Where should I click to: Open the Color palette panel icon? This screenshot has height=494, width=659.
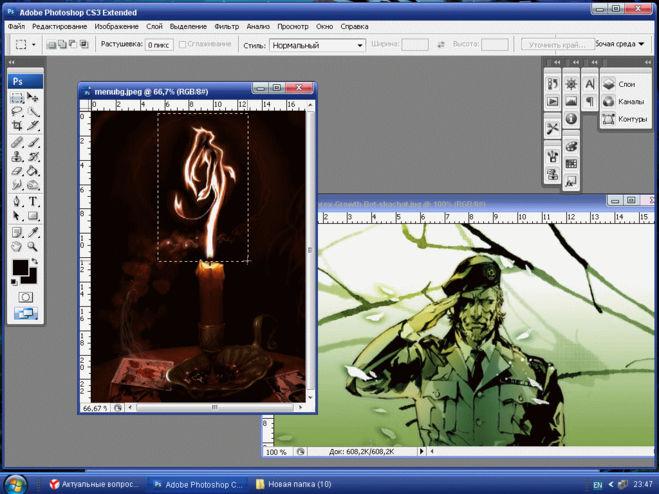point(571,146)
